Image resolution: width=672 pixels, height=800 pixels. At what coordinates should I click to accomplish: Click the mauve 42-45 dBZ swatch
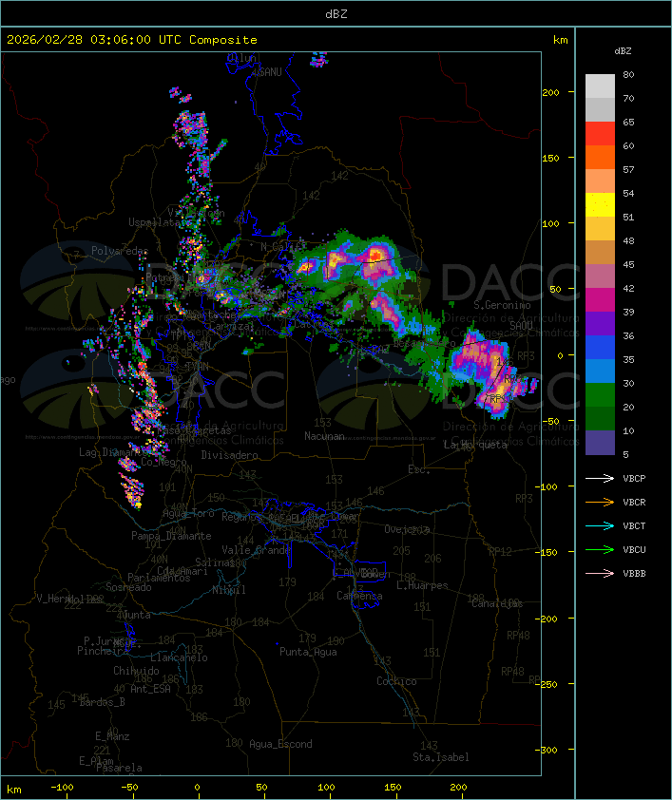point(600,276)
